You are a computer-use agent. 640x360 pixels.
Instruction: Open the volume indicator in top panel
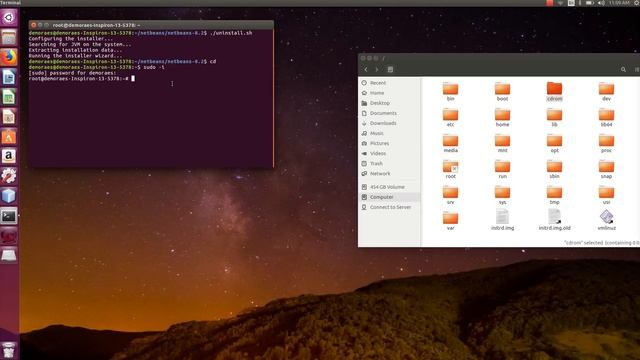coord(601,3)
